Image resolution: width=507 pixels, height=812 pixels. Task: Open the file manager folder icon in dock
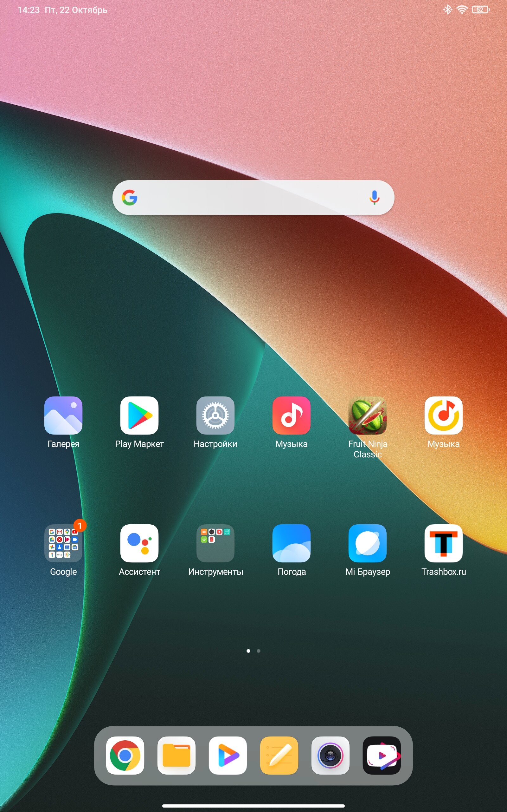(176, 756)
